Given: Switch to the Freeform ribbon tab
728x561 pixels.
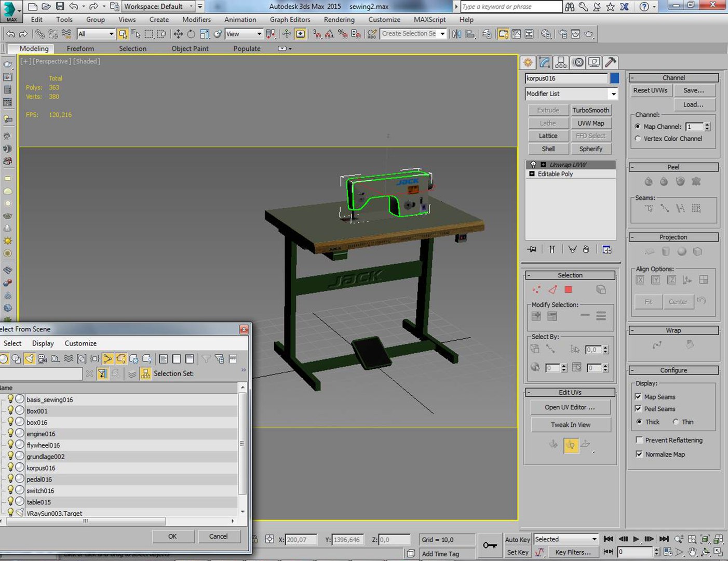Looking at the screenshot, I should 80,48.
